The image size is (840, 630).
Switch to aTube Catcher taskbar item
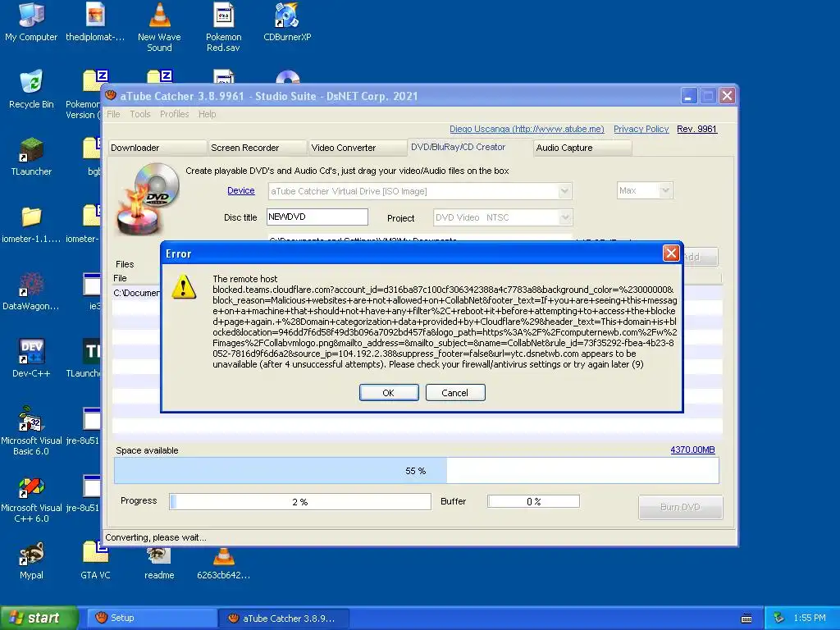pyautogui.click(x=284, y=619)
